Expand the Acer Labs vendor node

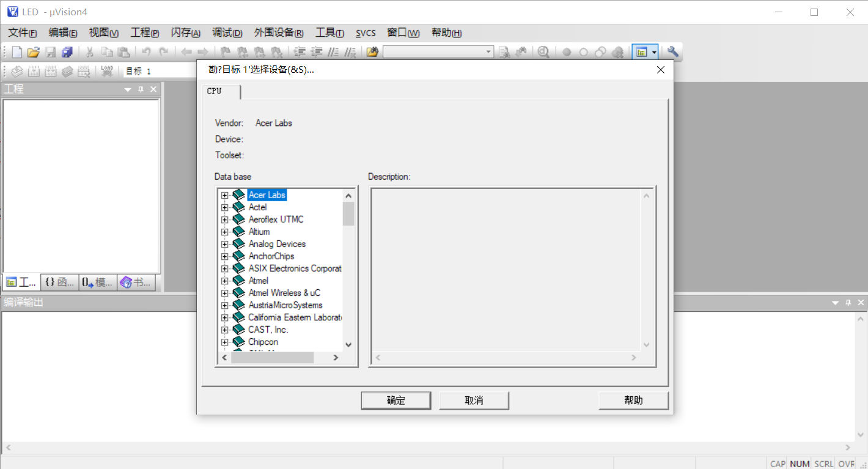[x=224, y=195]
